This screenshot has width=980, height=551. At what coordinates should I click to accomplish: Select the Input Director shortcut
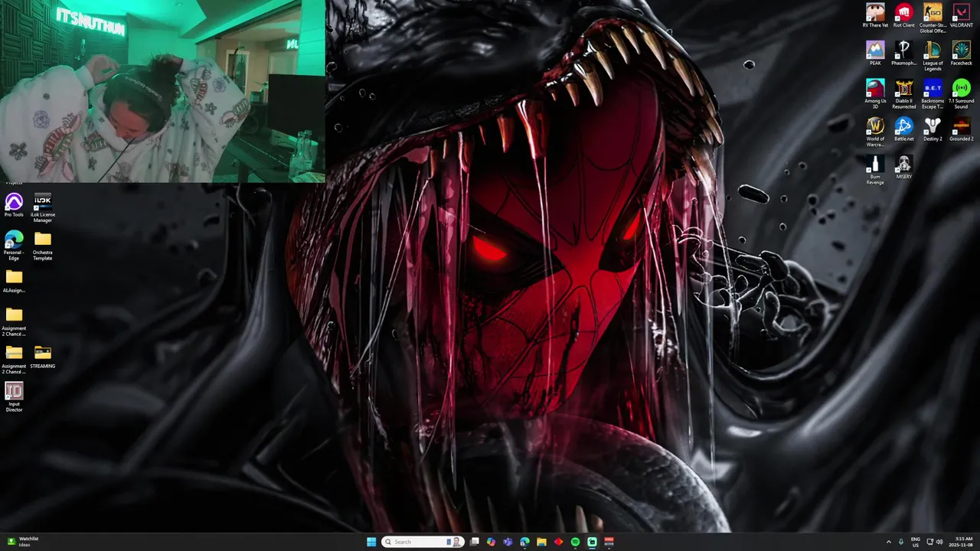[x=14, y=396]
